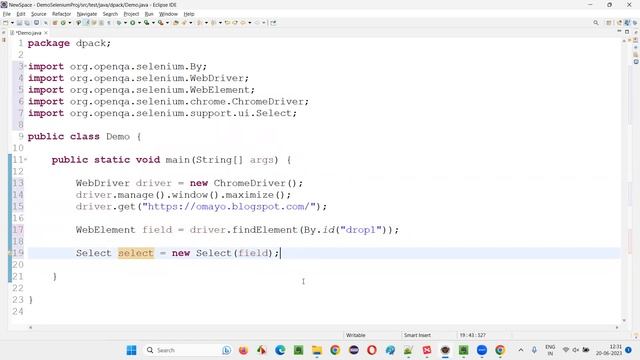
Task: Open the Debug configurations dropdown arrow
Action: [x=125, y=23]
